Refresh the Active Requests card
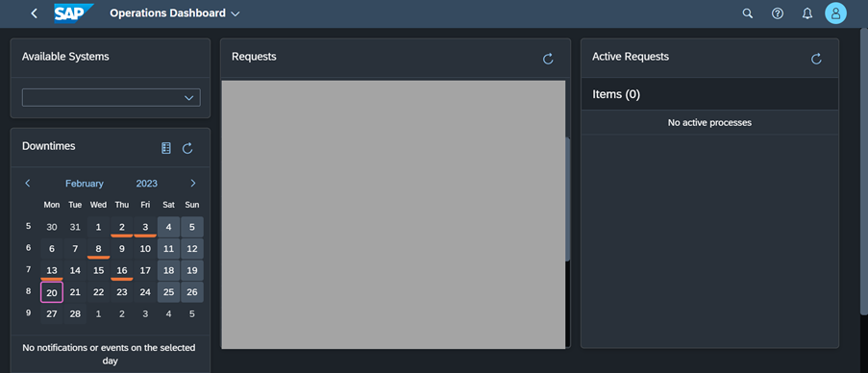This screenshot has width=868, height=373. point(816,59)
